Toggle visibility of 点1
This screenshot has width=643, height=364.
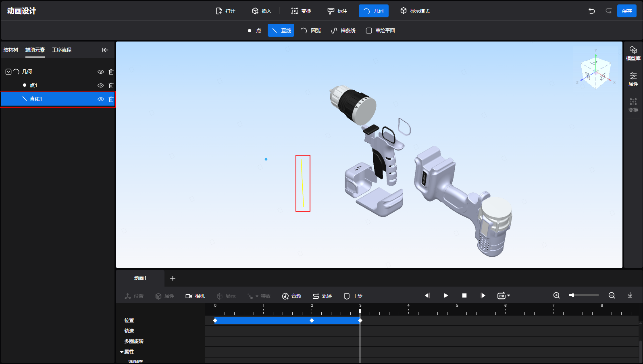pos(101,85)
